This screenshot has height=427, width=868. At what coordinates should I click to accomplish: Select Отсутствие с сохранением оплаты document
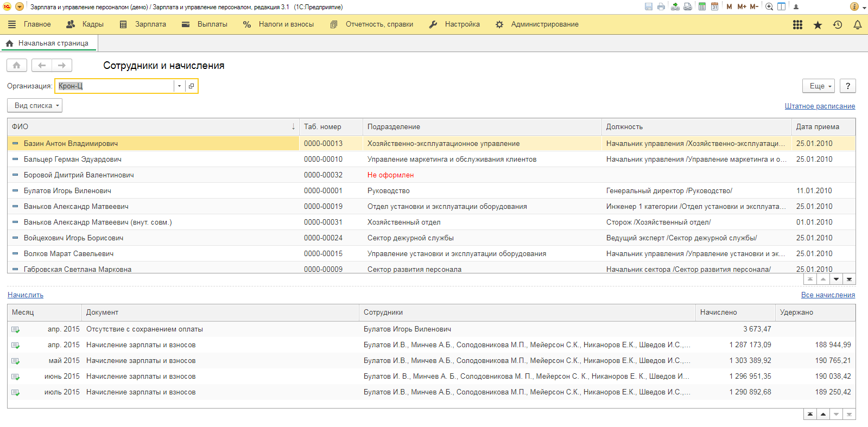(x=144, y=329)
